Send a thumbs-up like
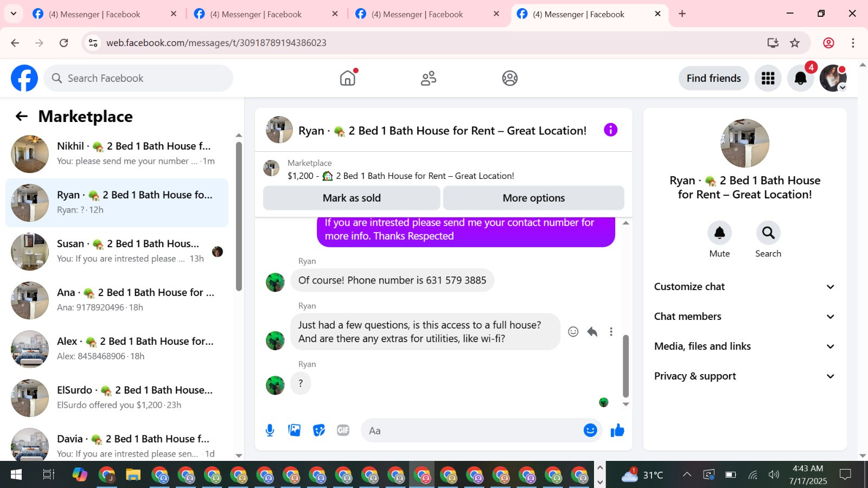Viewport: 868px width, 488px height. pyautogui.click(x=617, y=431)
